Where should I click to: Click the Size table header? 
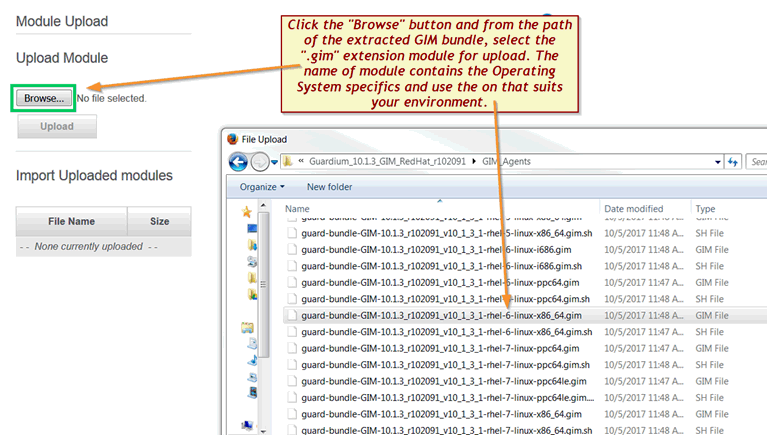click(159, 221)
